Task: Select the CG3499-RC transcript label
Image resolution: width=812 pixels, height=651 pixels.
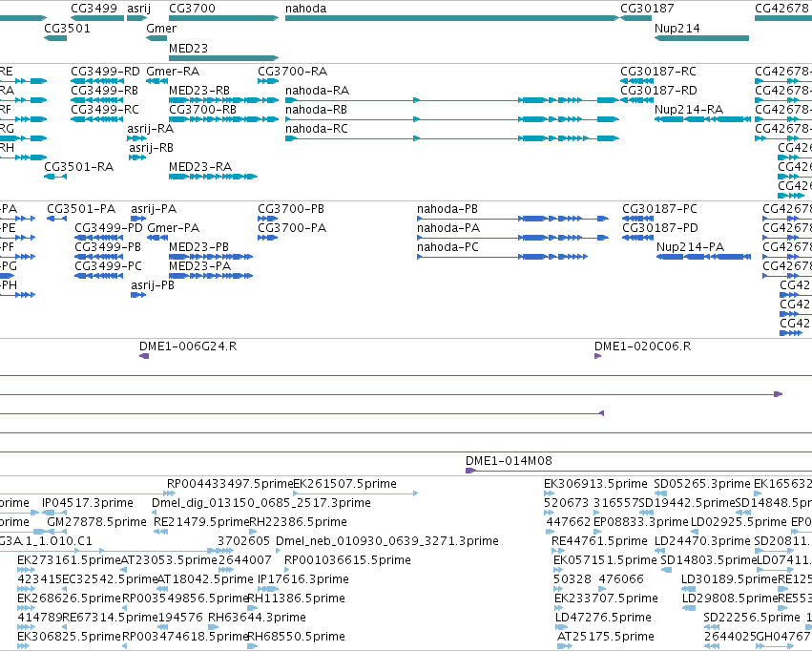Action: pyautogui.click(x=105, y=110)
